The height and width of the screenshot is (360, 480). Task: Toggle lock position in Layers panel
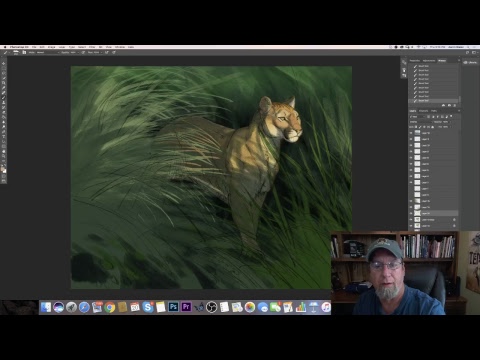pos(424,127)
